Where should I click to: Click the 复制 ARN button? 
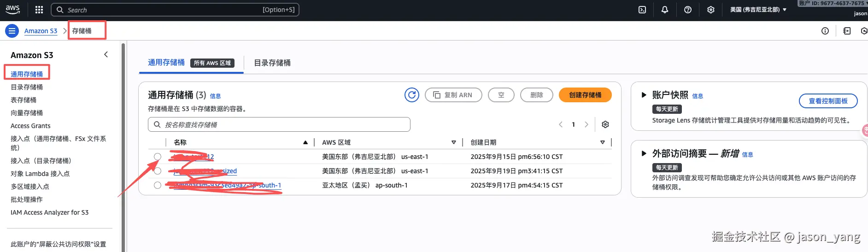click(453, 95)
